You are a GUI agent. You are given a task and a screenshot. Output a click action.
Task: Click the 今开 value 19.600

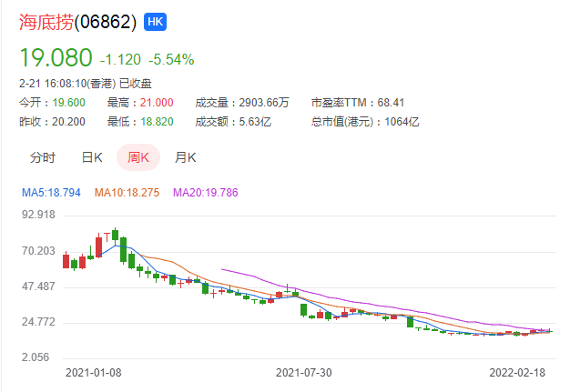(68, 103)
